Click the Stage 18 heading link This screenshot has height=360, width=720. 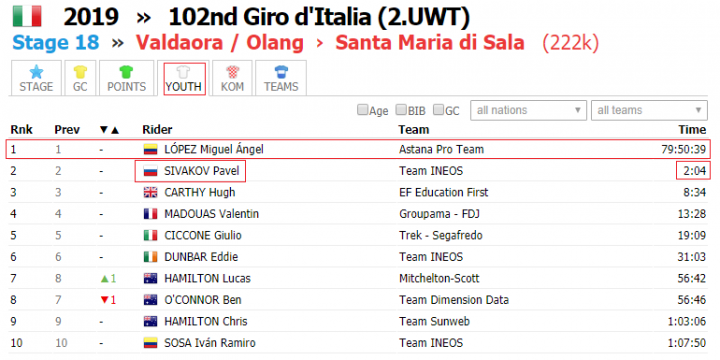[56, 43]
